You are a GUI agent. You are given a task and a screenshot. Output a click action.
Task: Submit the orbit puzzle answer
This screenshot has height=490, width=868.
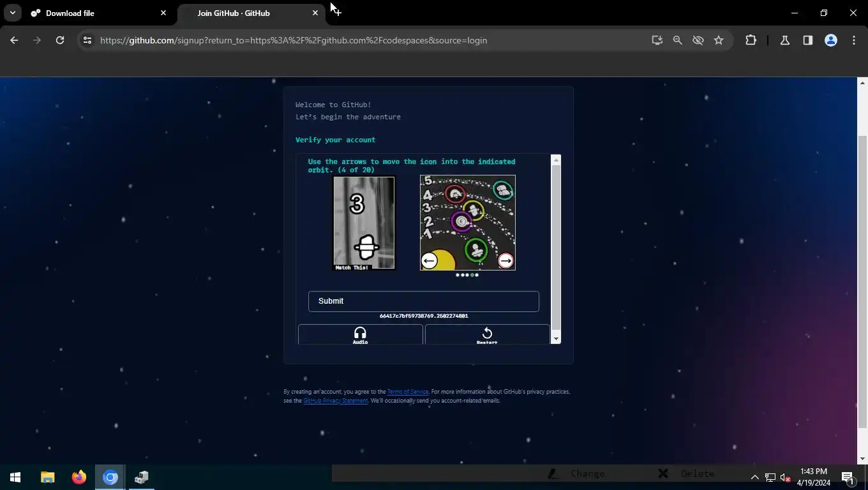pyautogui.click(x=423, y=301)
